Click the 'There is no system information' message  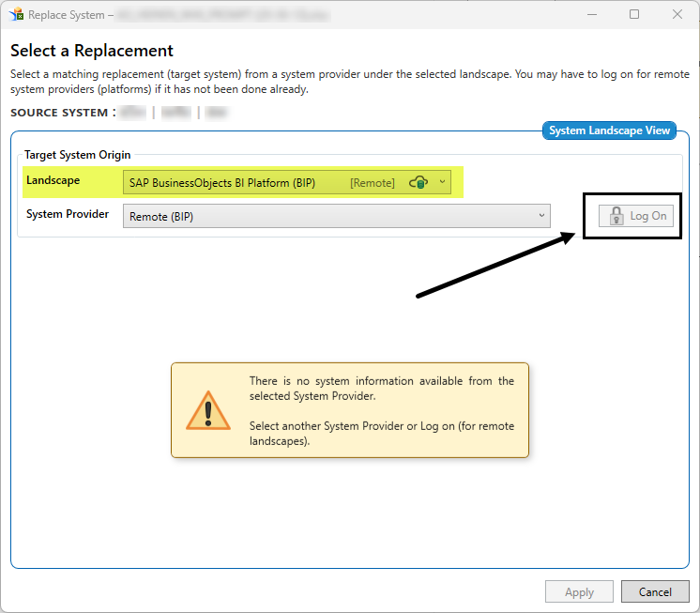click(382, 389)
